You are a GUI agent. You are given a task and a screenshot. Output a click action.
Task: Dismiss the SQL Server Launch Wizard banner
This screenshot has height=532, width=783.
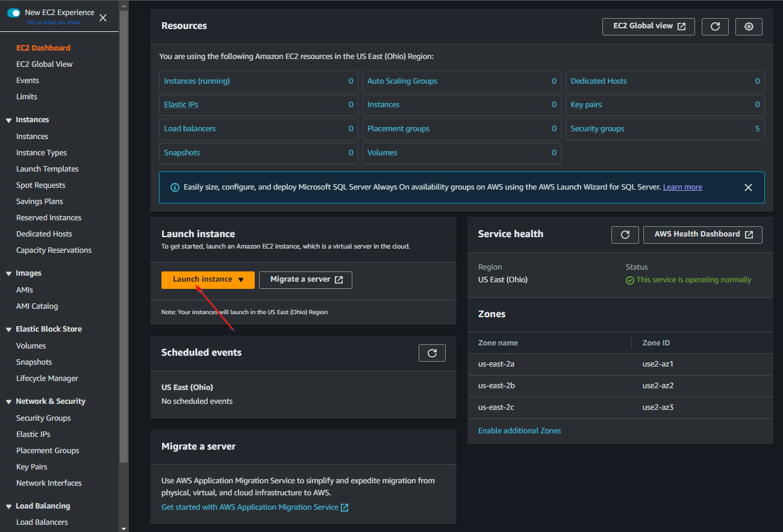click(x=748, y=188)
